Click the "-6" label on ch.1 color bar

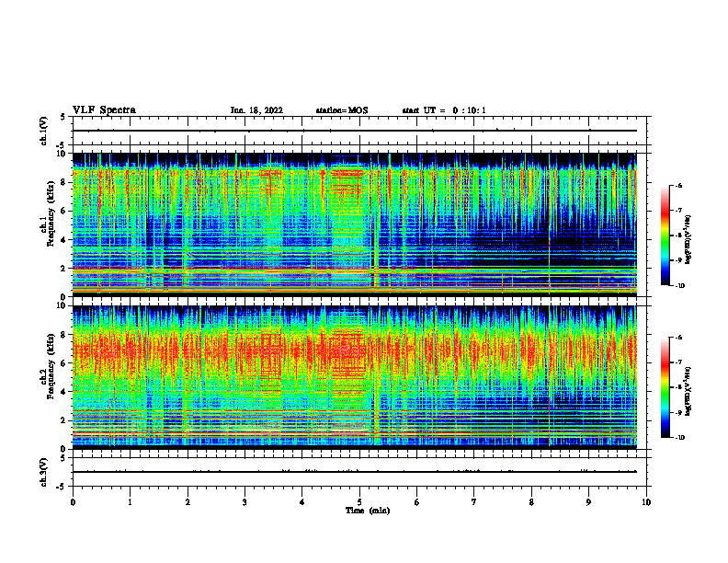(677, 185)
